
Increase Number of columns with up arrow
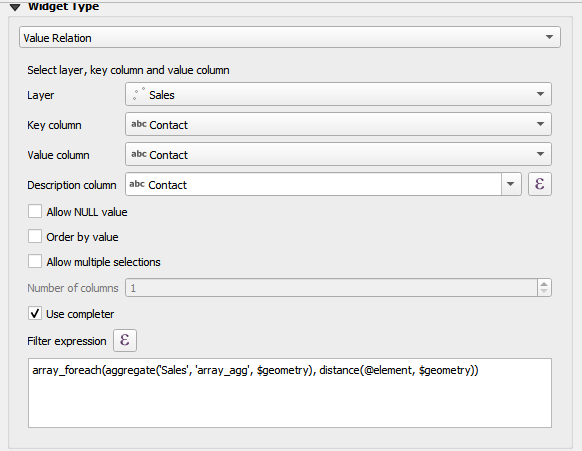point(544,284)
